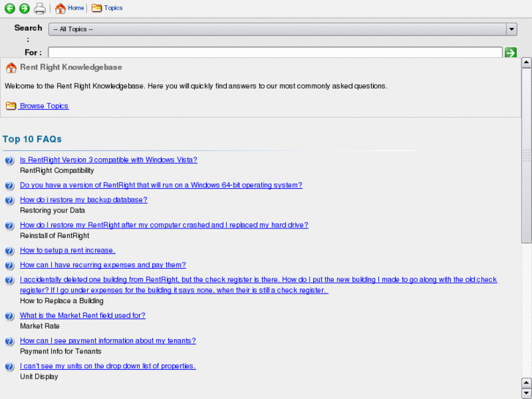Image resolution: width=532 pixels, height=399 pixels.
Task: Click folder icon beside Browse Topics
Action: 11,106
